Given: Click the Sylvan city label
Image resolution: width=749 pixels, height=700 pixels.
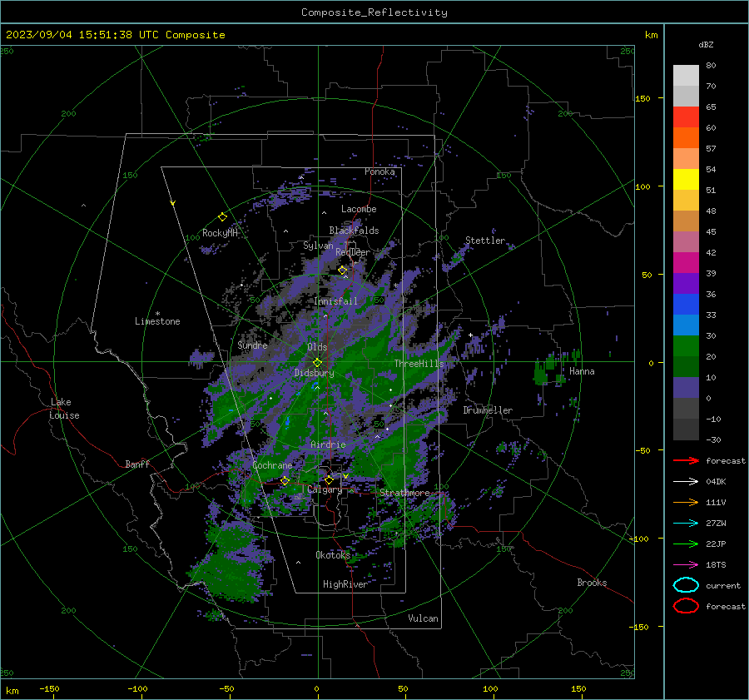Looking at the screenshot, I should [x=318, y=246].
